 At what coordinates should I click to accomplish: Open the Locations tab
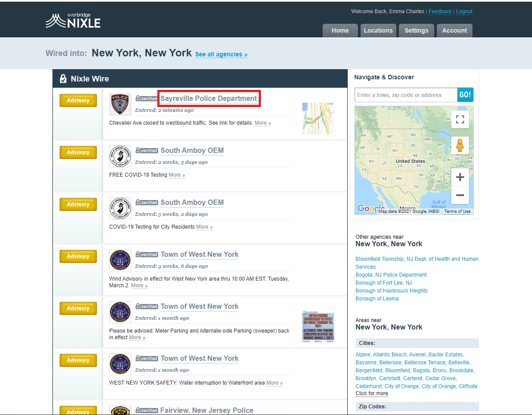(378, 31)
